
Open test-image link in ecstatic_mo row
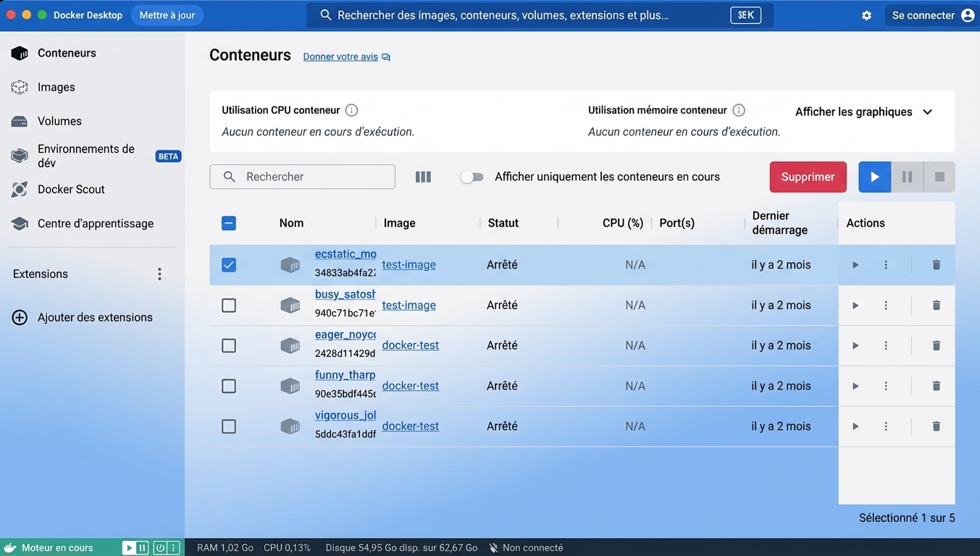click(x=409, y=265)
